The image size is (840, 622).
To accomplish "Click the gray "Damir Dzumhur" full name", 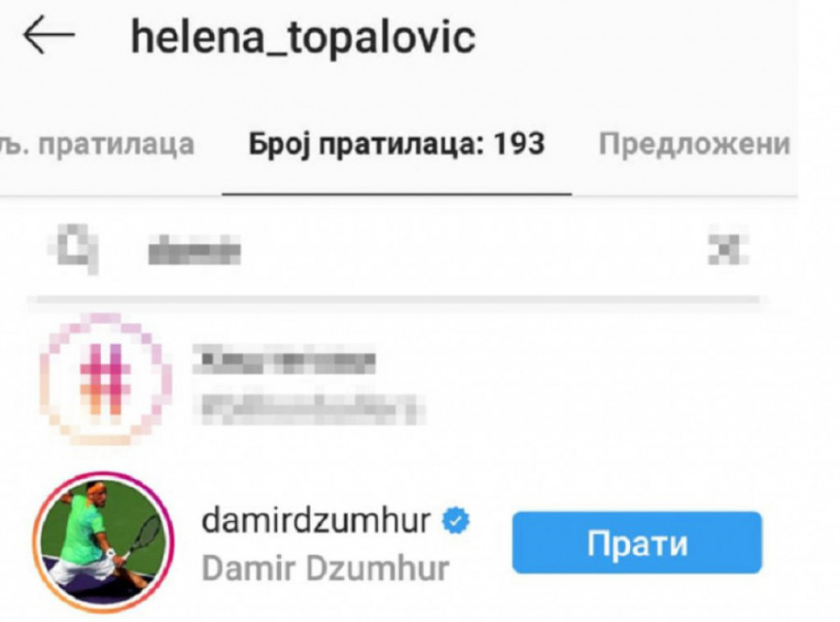I will click(x=325, y=569).
